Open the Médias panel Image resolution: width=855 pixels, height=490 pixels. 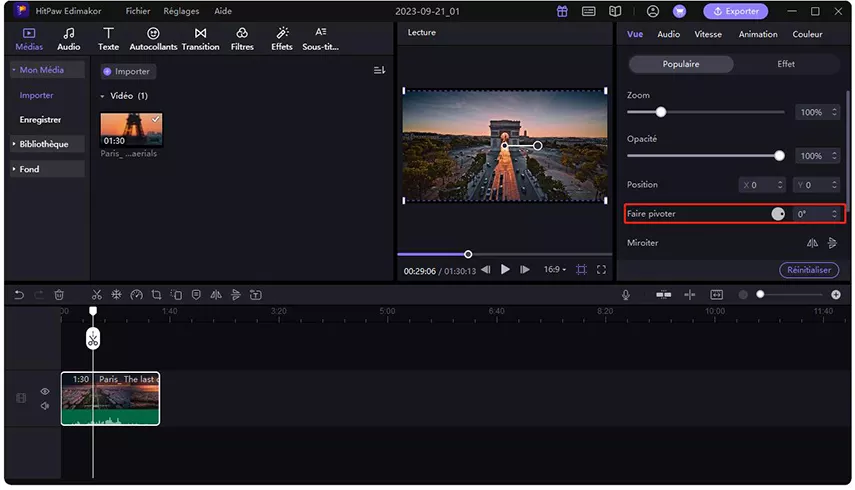tap(29, 39)
